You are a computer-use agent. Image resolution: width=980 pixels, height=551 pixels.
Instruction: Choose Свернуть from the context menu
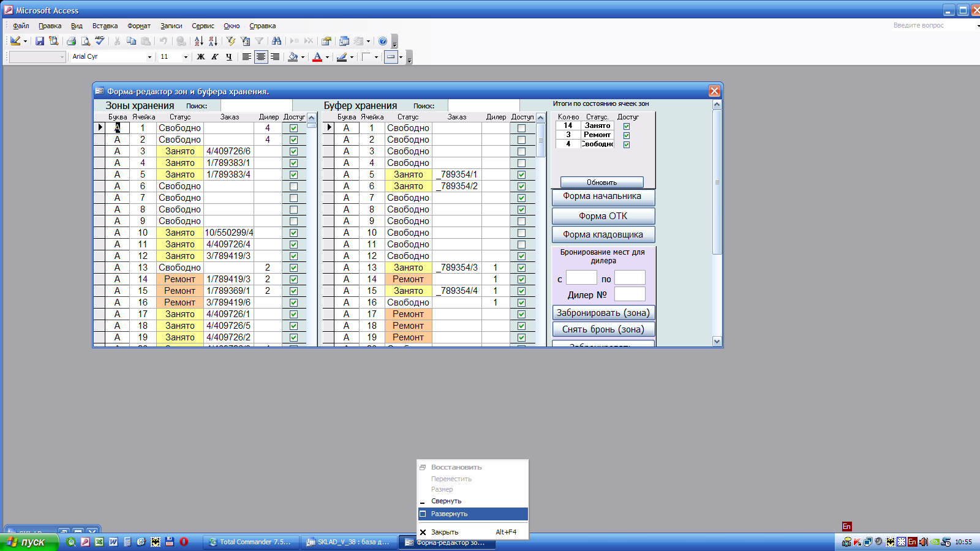pos(473,501)
